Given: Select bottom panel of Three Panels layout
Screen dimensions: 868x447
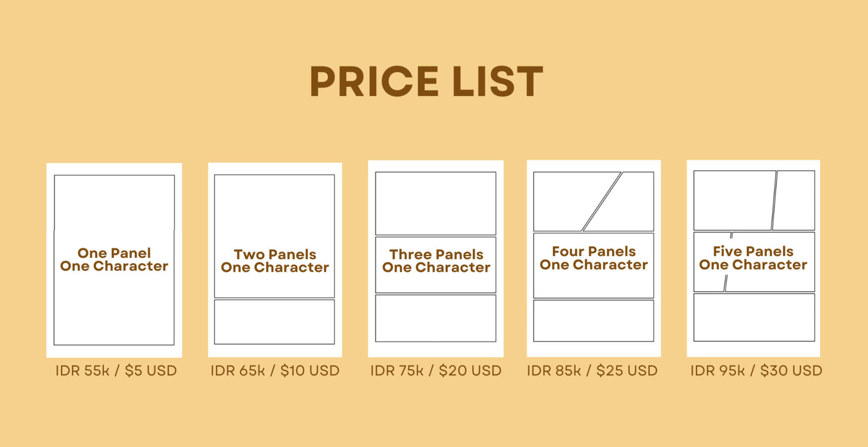Looking at the screenshot, I should 435,318.
